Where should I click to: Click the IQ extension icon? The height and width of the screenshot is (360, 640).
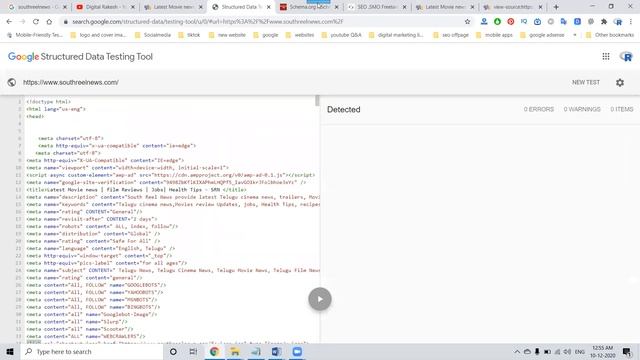coord(524,22)
